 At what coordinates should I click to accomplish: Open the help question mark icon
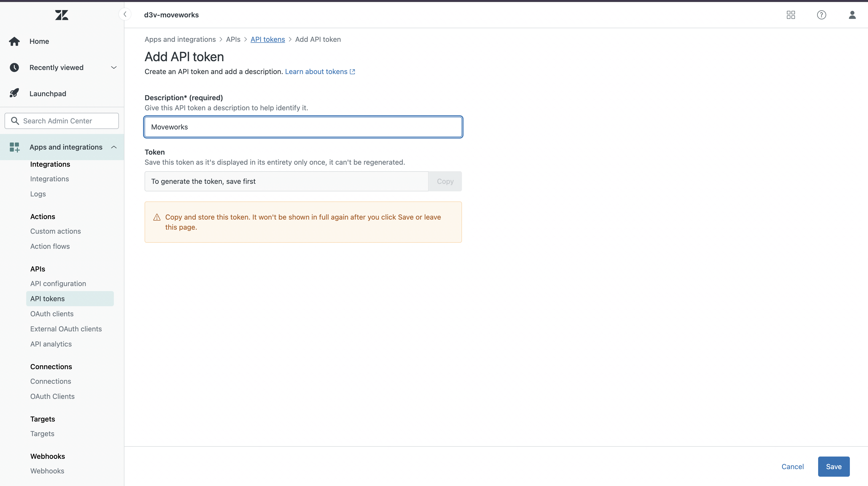tap(821, 15)
